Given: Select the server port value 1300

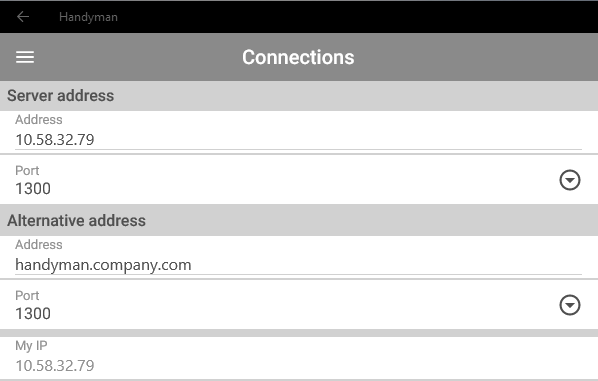Looking at the screenshot, I should 33,189.
